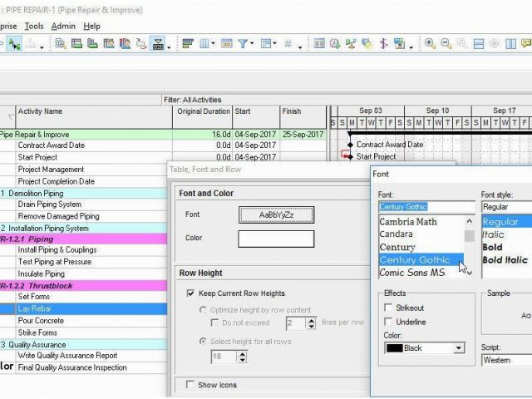Screen dimensions: 532x399
Task: Enable the Underline effect
Action: tap(388, 322)
